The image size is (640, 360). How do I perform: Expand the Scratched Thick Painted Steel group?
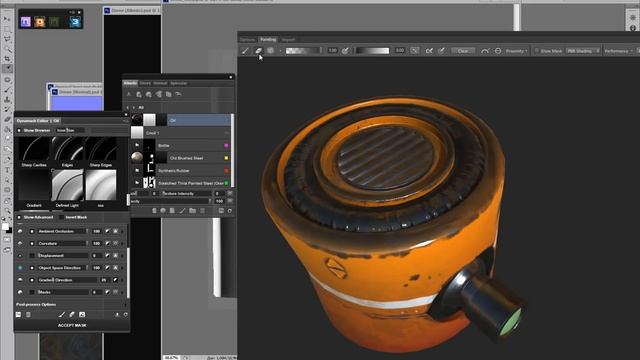point(137,183)
